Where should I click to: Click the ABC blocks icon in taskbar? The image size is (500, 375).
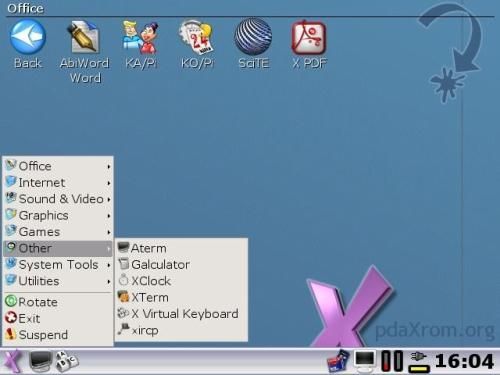[x=67, y=362]
